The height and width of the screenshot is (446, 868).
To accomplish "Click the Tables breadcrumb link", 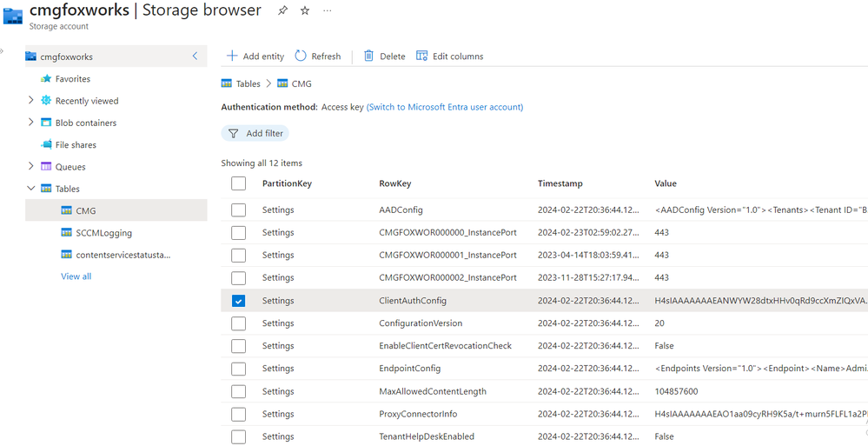I will [x=248, y=83].
